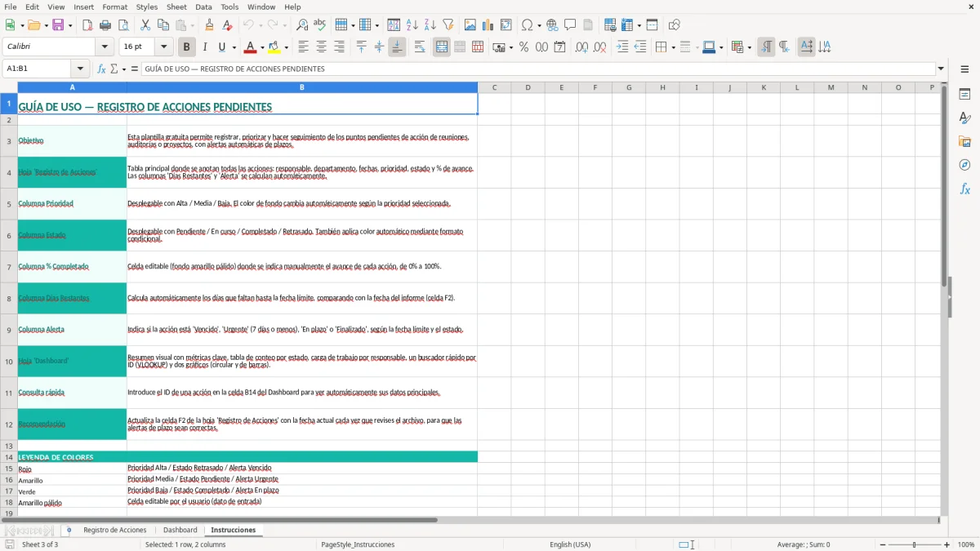The image size is (980, 551).
Task: Open font color dropdown arrow
Action: point(261,47)
